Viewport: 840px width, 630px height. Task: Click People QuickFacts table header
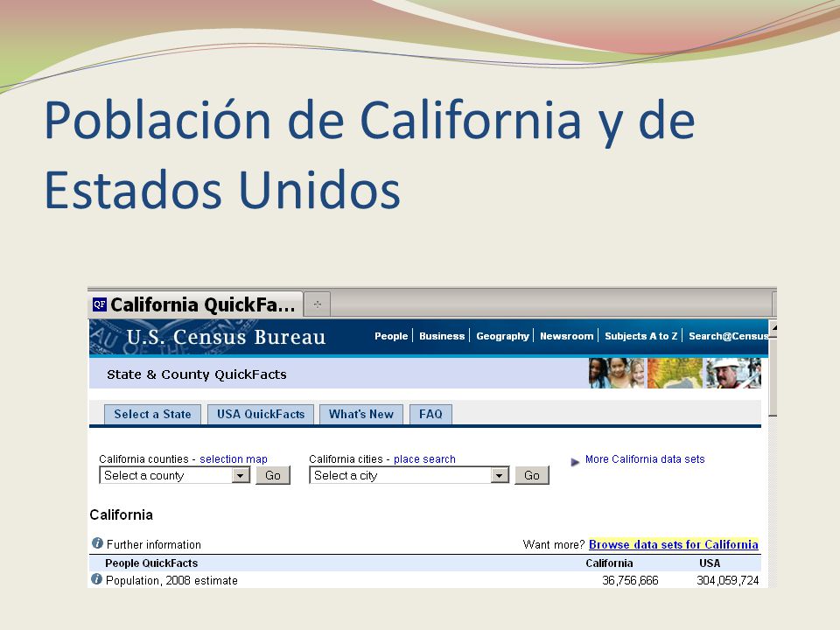151,563
